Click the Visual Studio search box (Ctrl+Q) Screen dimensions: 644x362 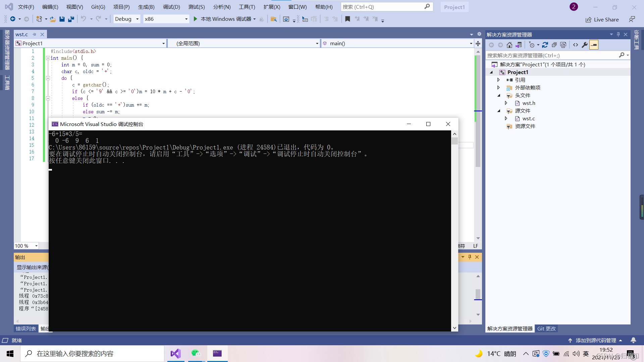coord(387,7)
